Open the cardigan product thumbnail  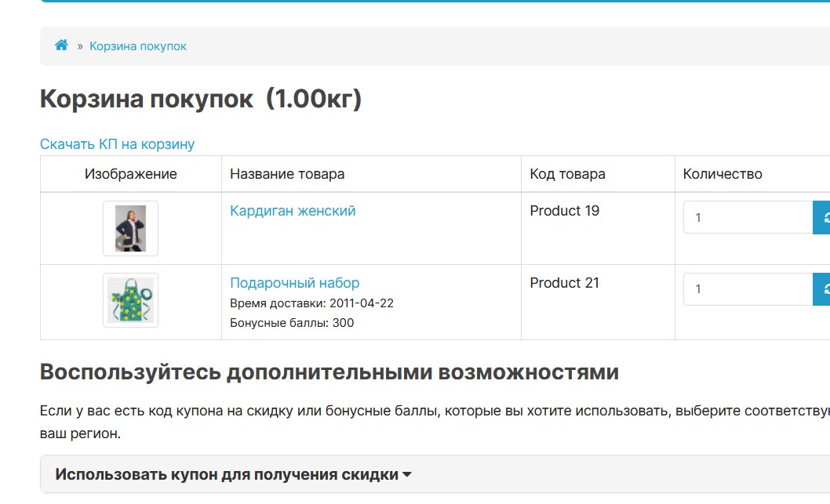(x=130, y=228)
